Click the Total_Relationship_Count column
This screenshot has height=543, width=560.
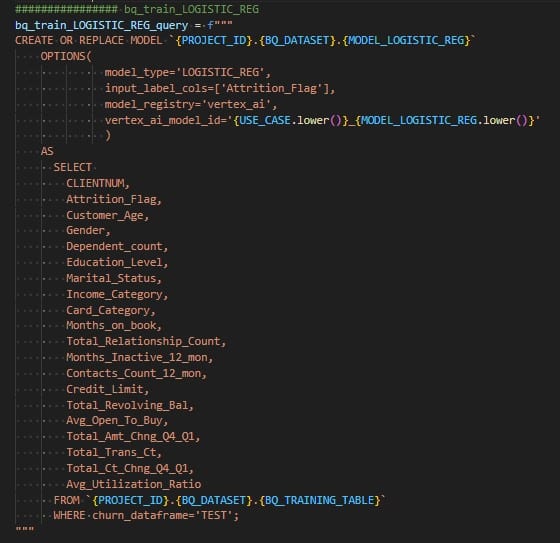144,342
